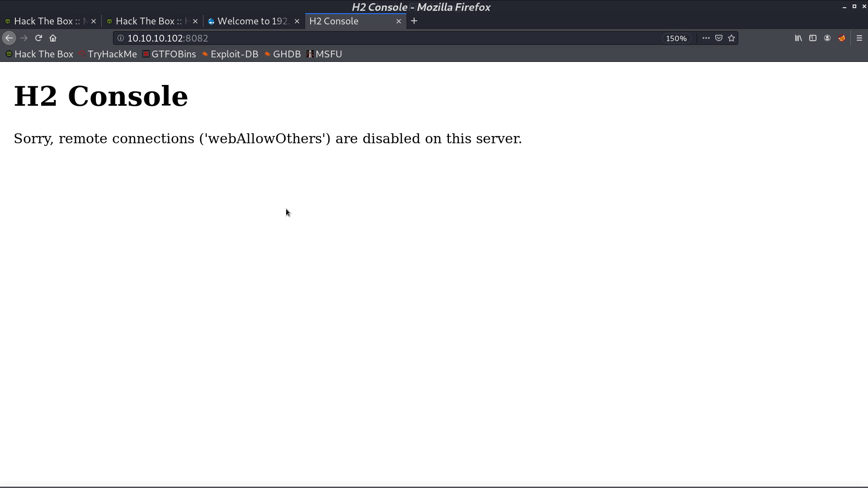Open a new tab with plus button
Viewport: 868px width, 488px height.
pyautogui.click(x=414, y=21)
